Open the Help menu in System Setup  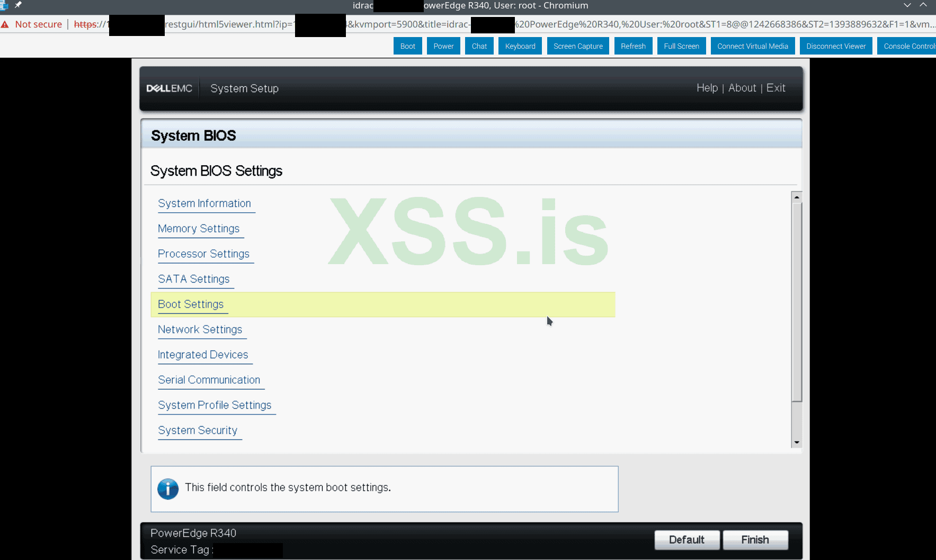tap(707, 87)
